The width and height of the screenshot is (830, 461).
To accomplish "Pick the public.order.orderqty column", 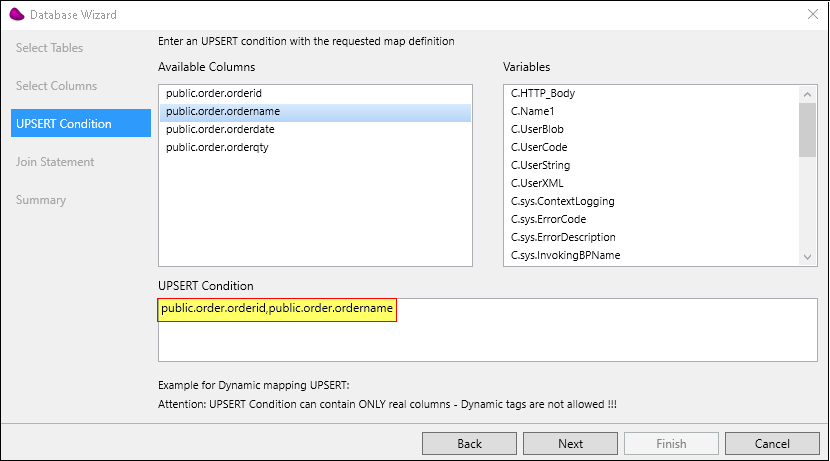I will coord(315,147).
